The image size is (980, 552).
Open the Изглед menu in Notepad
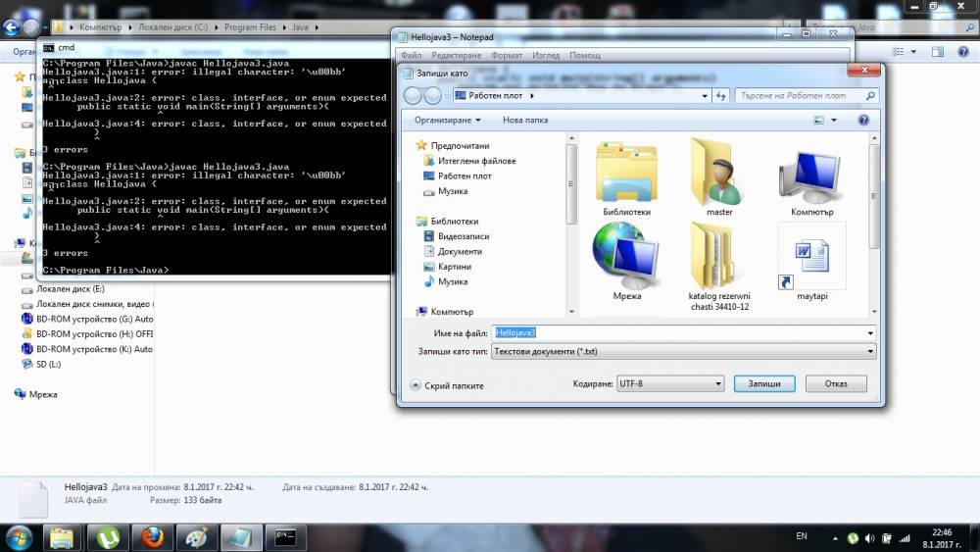(546, 55)
